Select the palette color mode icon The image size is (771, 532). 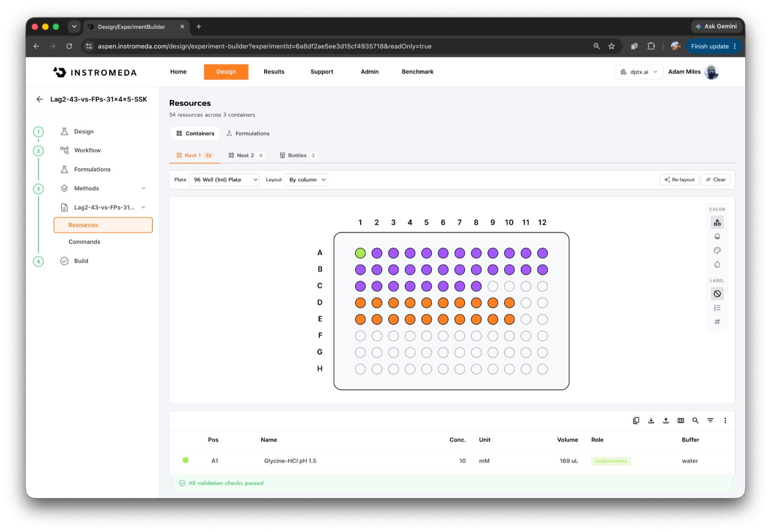coord(717,251)
